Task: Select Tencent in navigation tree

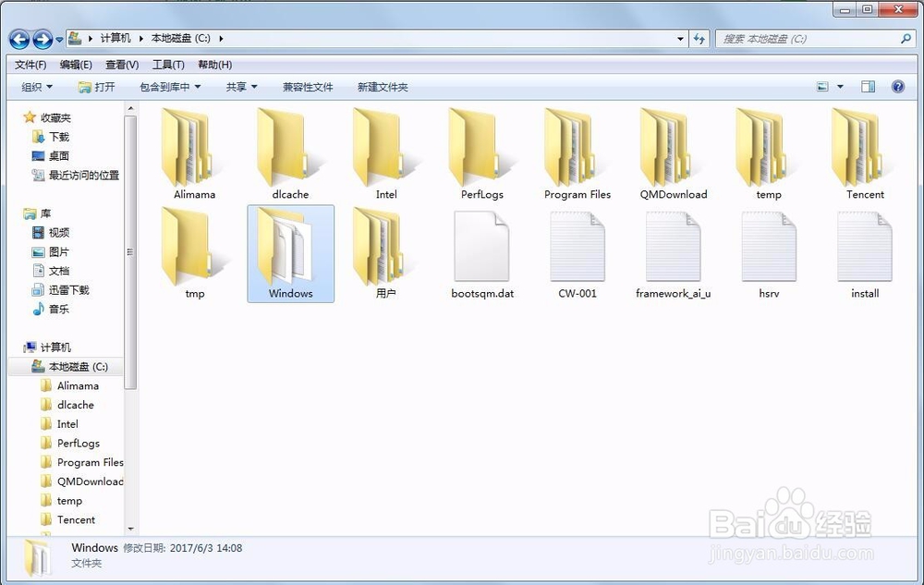Action: [x=76, y=519]
